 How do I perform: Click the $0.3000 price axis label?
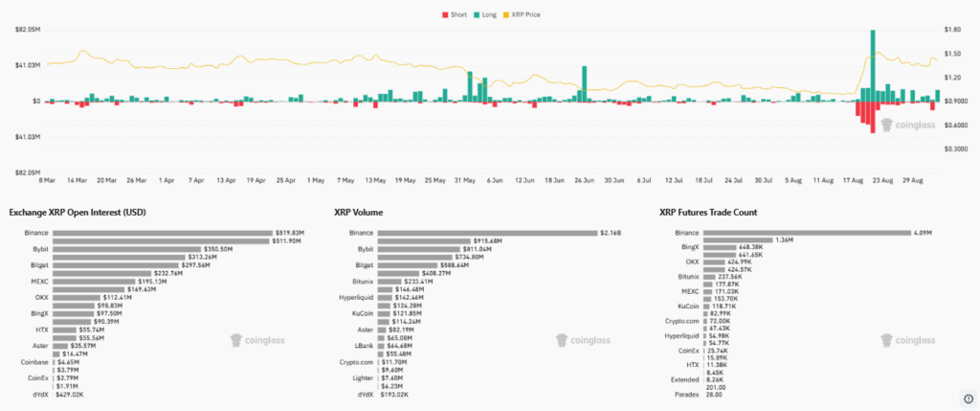[955, 148]
